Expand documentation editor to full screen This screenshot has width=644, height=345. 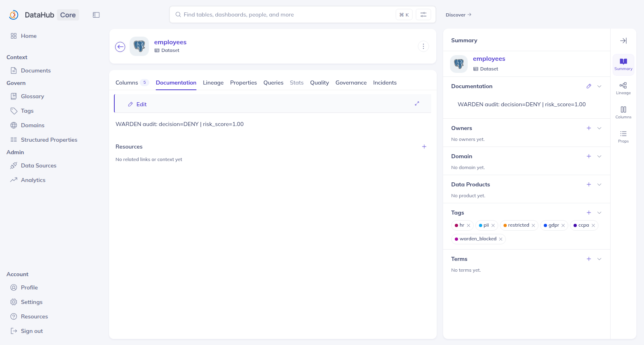click(x=417, y=103)
